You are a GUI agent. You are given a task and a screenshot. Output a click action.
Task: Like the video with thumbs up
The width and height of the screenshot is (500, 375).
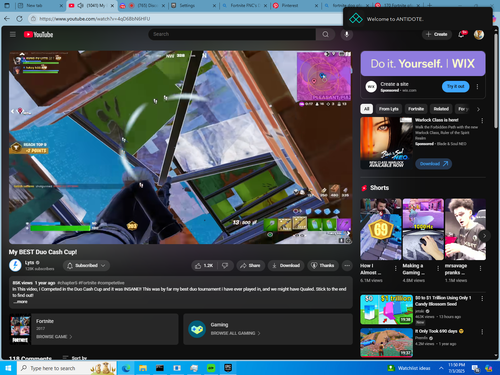pyautogui.click(x=204, y=265)
